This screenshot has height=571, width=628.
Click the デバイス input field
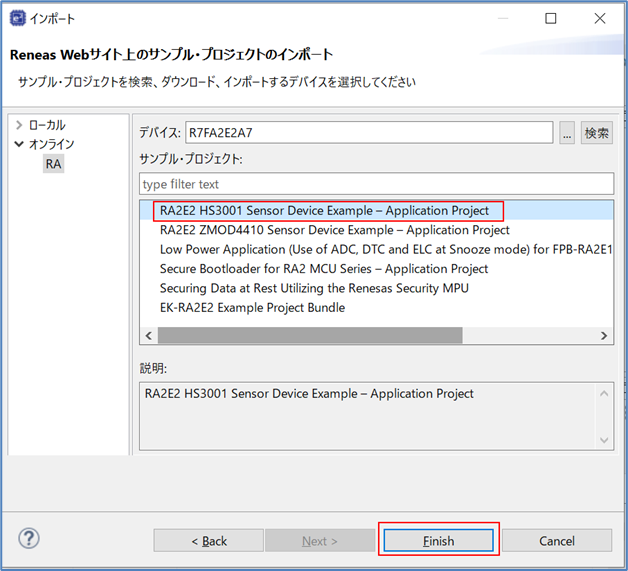(x=369, y=132)
